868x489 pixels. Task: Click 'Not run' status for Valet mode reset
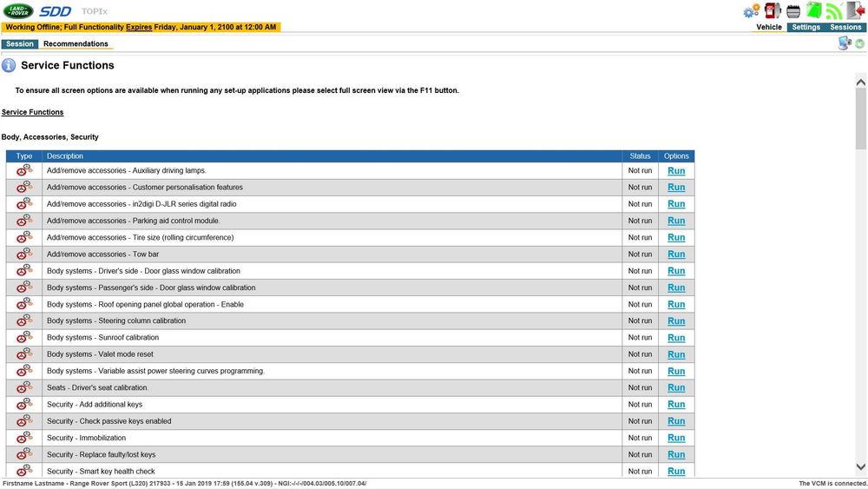(x=640, y=354)
